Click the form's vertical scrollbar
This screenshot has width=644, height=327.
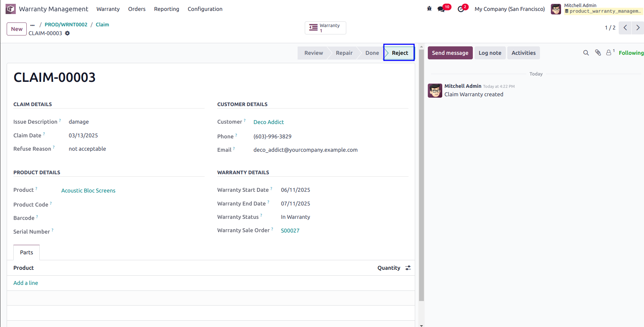[421, 175]
